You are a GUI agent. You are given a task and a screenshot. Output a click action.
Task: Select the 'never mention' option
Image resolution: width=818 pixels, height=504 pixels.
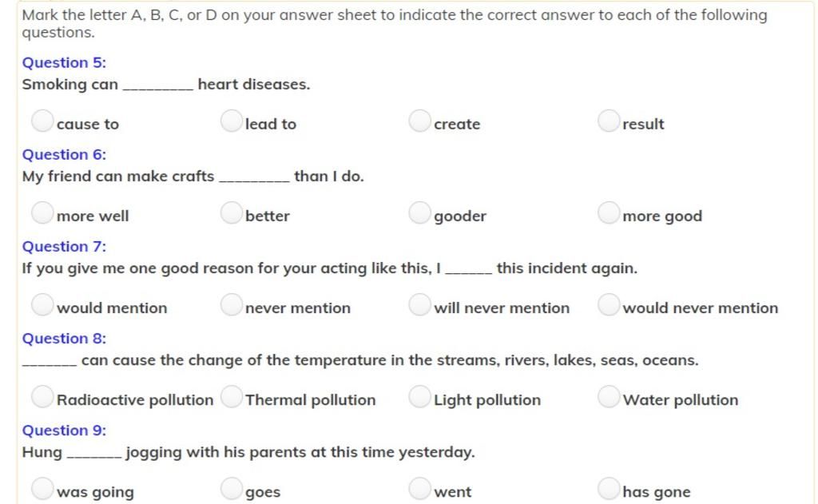tap(231, 304)
